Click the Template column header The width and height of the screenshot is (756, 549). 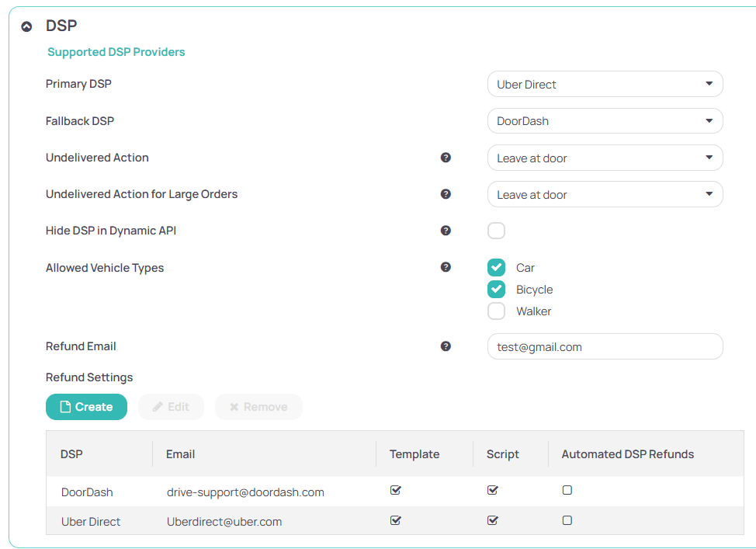click(x=414, y=453)
